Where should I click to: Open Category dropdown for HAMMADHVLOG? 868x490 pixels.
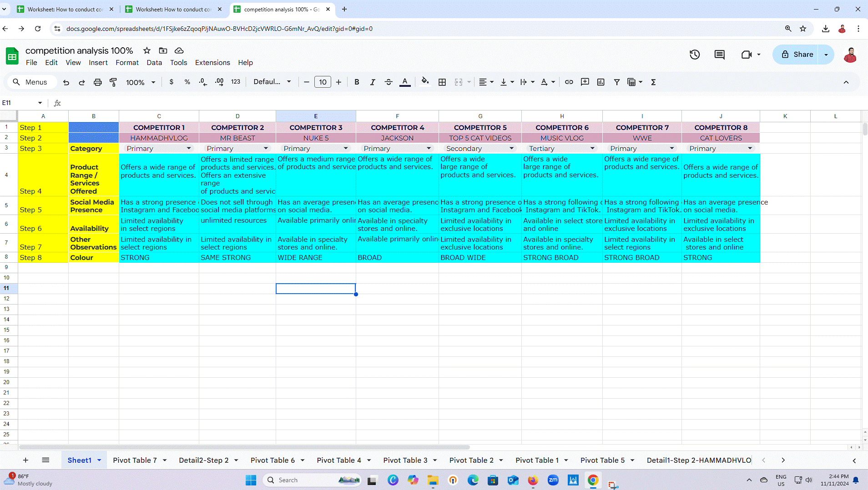pos(189,149)
